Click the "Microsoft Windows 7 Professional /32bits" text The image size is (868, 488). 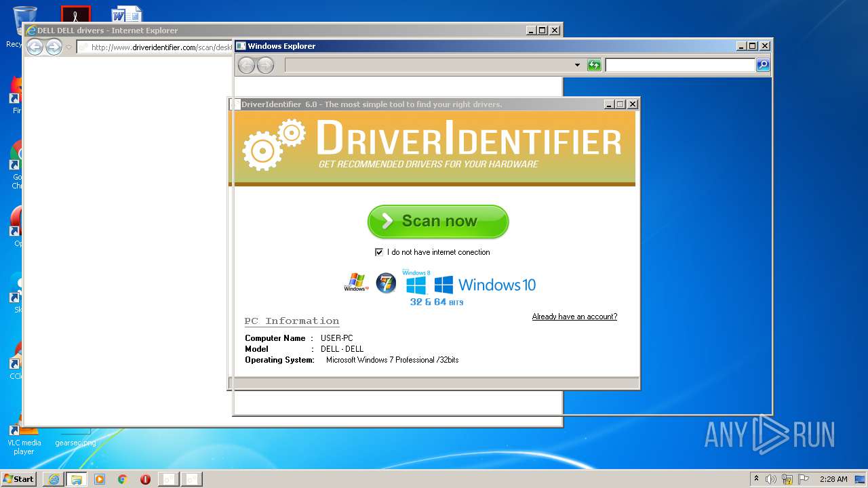coord(392,360)
